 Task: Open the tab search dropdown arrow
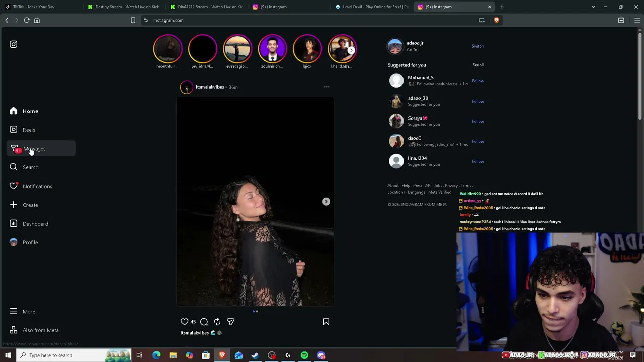point(593,7)
